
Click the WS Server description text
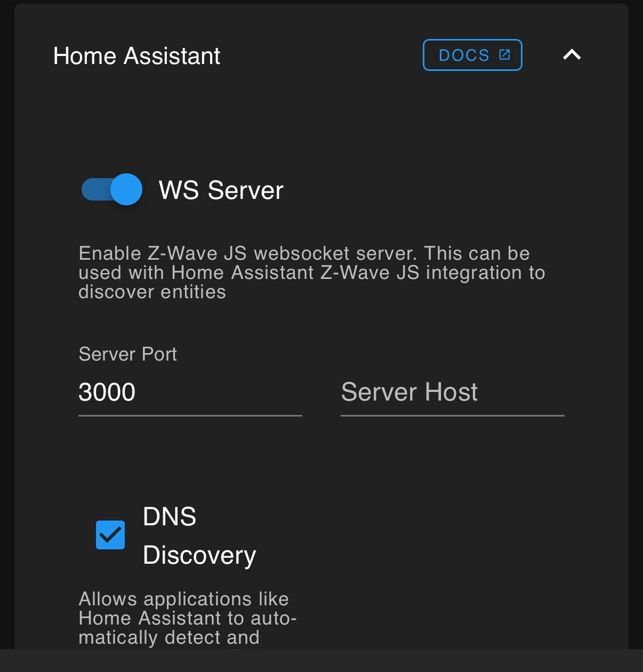[x=311, y=273]
